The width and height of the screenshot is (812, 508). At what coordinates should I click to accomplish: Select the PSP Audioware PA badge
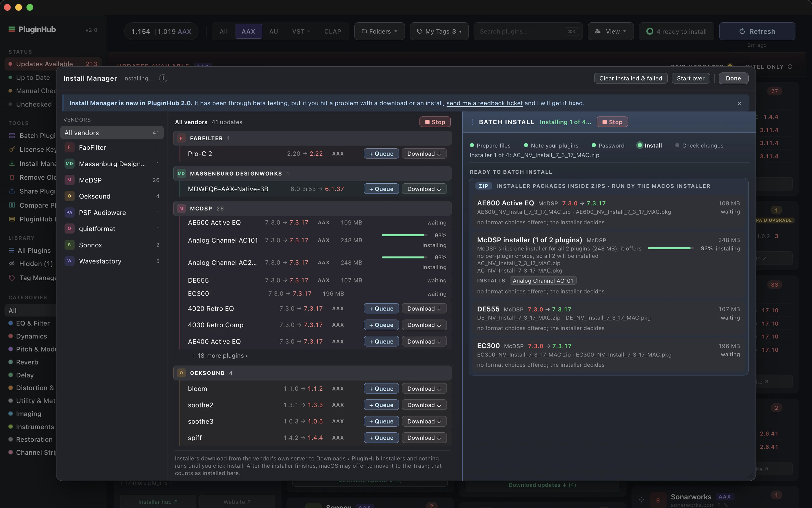[70, 213]
